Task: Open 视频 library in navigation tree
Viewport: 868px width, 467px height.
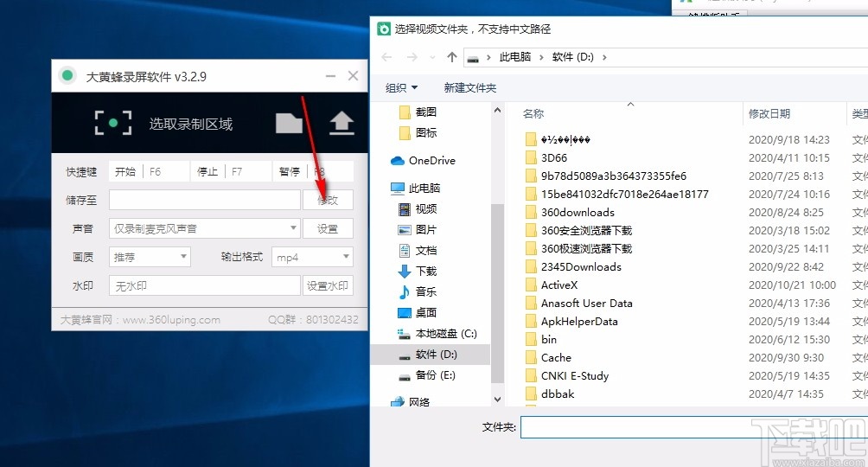Action: coord(418,208)
